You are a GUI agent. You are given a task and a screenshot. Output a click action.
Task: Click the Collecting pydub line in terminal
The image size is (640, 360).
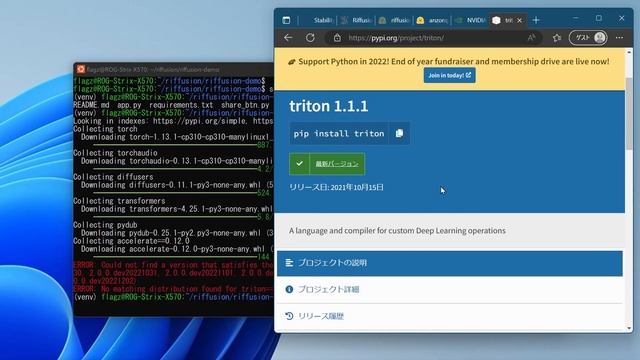pos(105,225)
